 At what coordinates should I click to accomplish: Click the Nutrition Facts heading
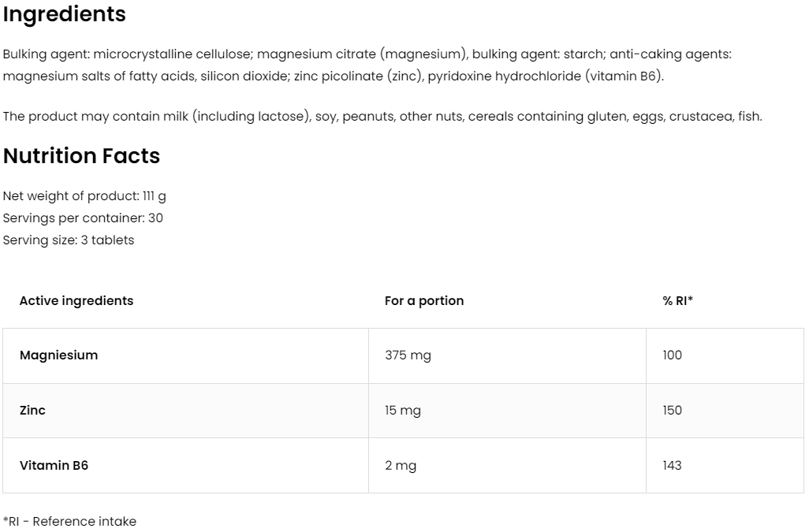(82, 156)
